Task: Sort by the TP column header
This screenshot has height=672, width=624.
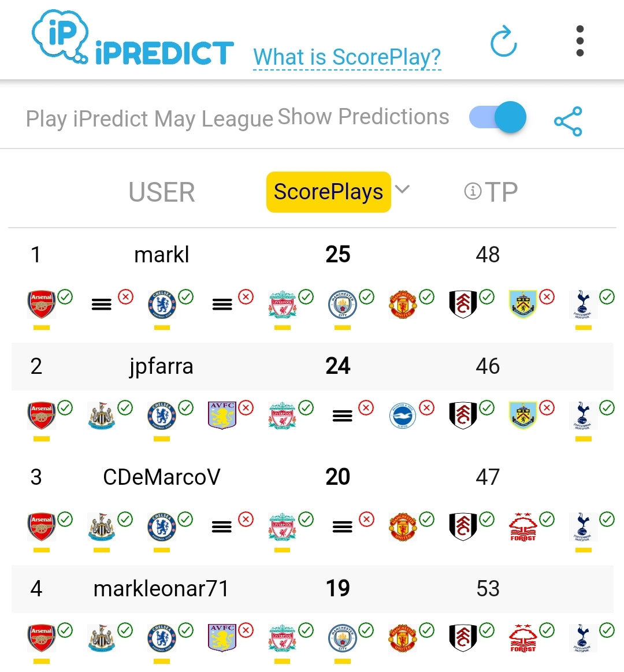Action: point(501,192)
